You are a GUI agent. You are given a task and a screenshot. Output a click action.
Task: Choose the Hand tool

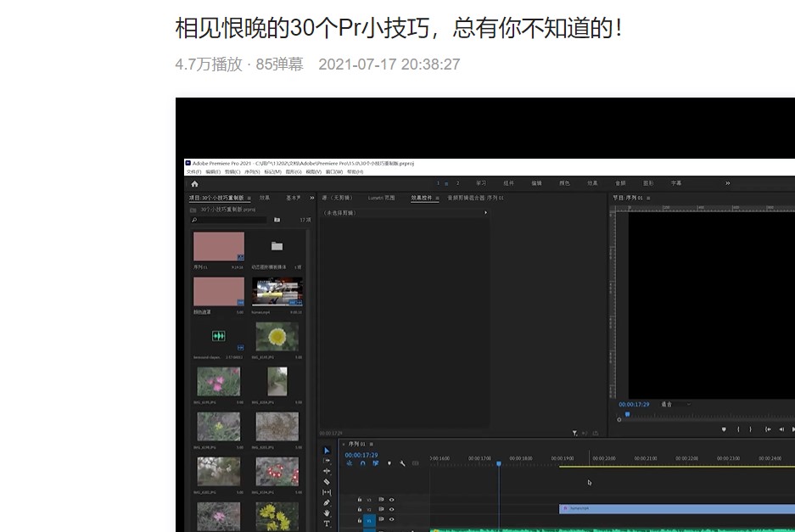[327, 513]
